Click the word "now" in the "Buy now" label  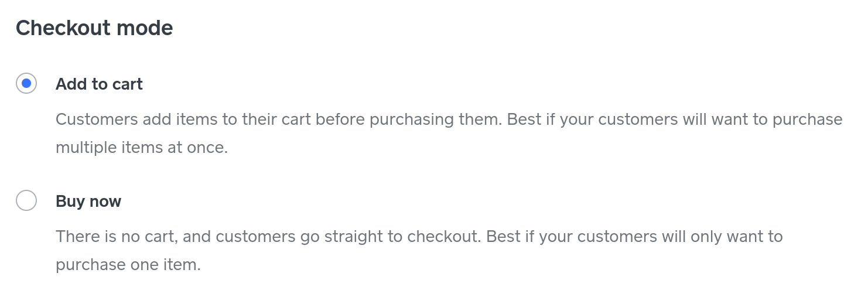pyautogui.click(x=105, y=202)
